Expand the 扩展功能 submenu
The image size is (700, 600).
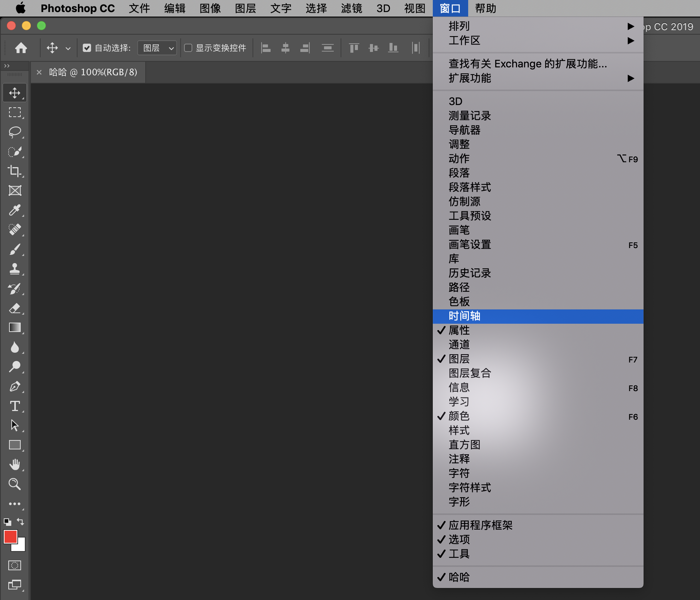point(538,78)
